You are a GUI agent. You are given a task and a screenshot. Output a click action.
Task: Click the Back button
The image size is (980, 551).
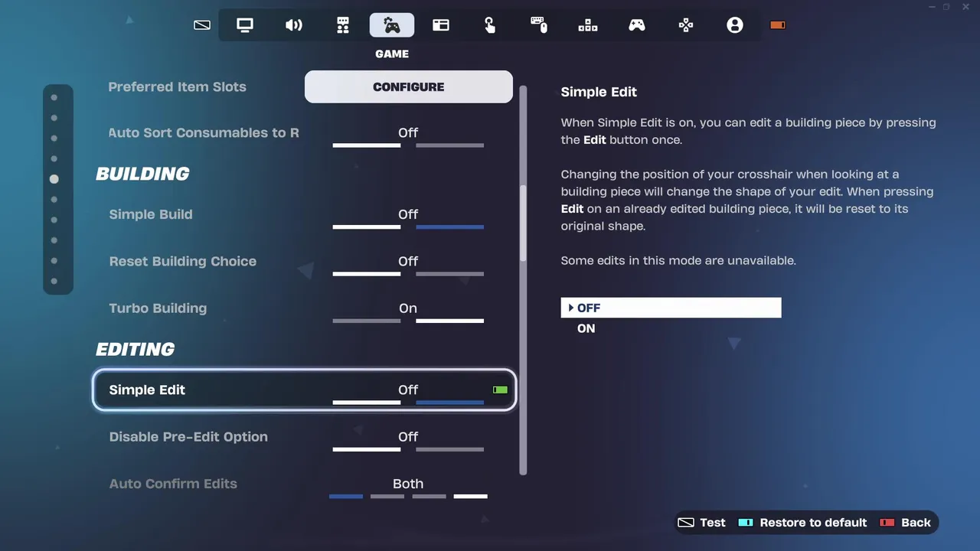coord(906,523)
